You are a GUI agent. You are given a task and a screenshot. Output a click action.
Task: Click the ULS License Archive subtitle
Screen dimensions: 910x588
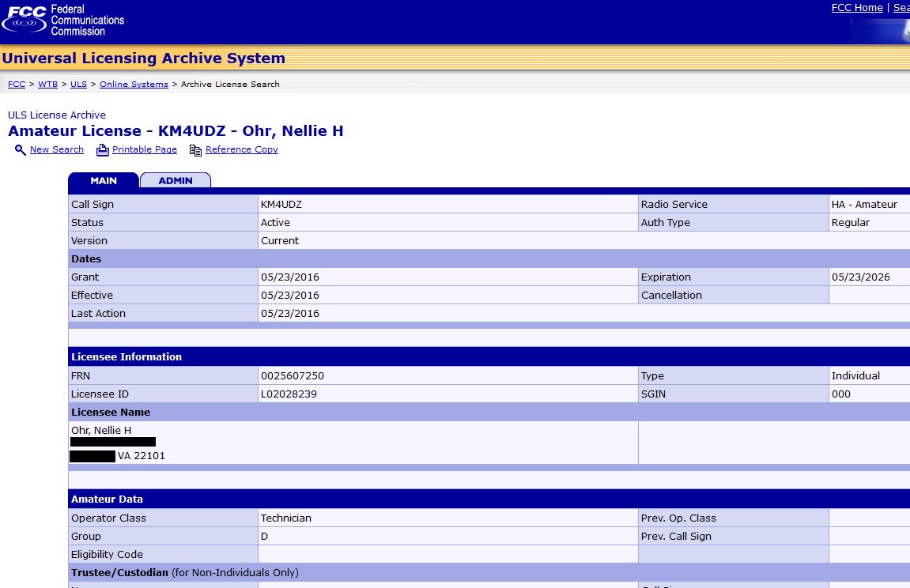coord(57,115)
